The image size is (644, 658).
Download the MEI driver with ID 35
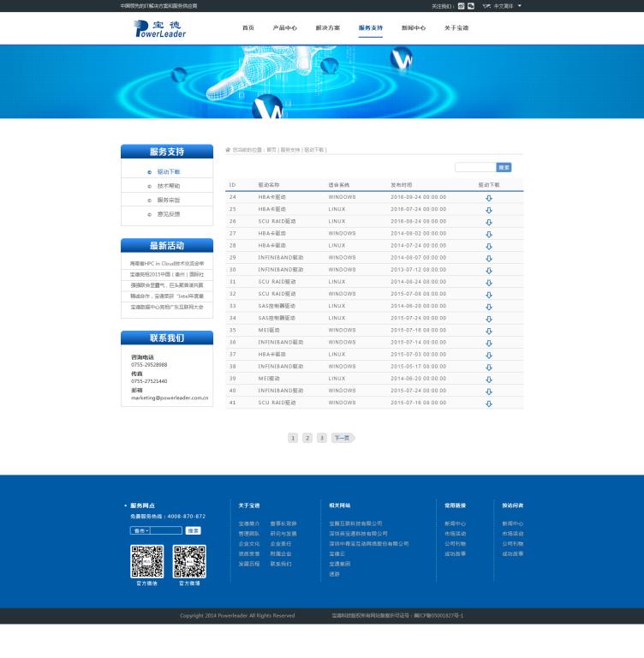point(489,331)
